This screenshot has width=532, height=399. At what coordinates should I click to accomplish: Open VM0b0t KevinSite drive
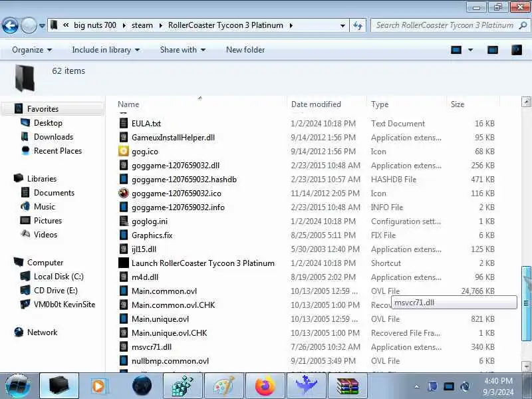tap(64, 304)
